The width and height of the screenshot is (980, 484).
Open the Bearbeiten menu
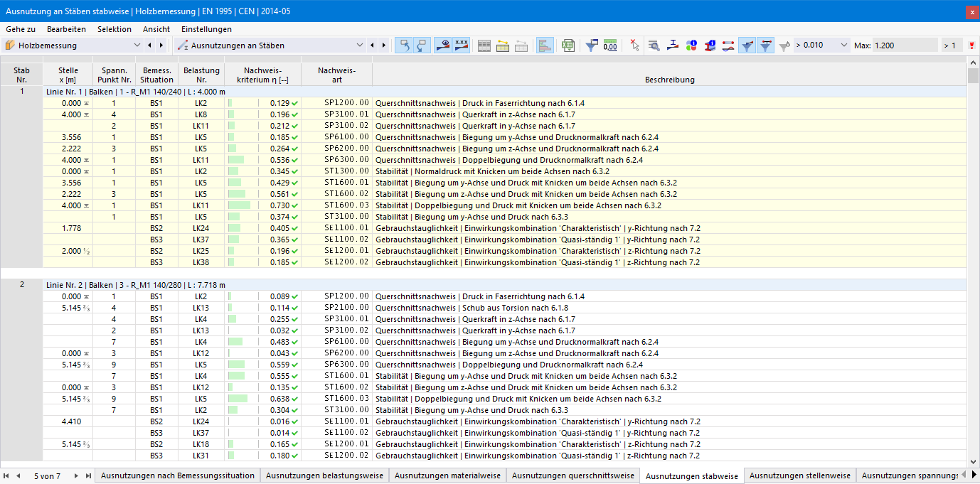tap(66, 29)
